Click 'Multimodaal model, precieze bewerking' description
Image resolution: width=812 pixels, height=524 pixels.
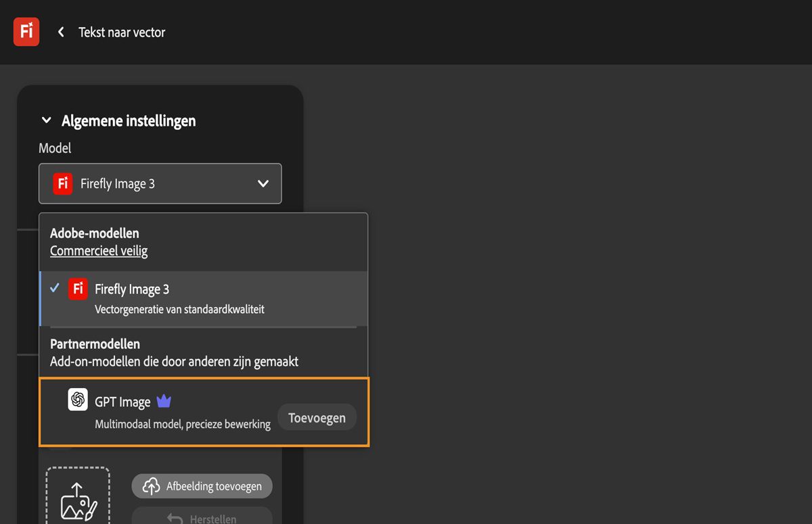click(183, 424)
